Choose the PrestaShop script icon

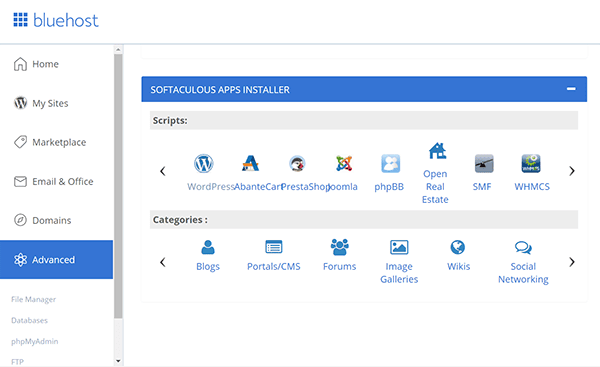297,163
